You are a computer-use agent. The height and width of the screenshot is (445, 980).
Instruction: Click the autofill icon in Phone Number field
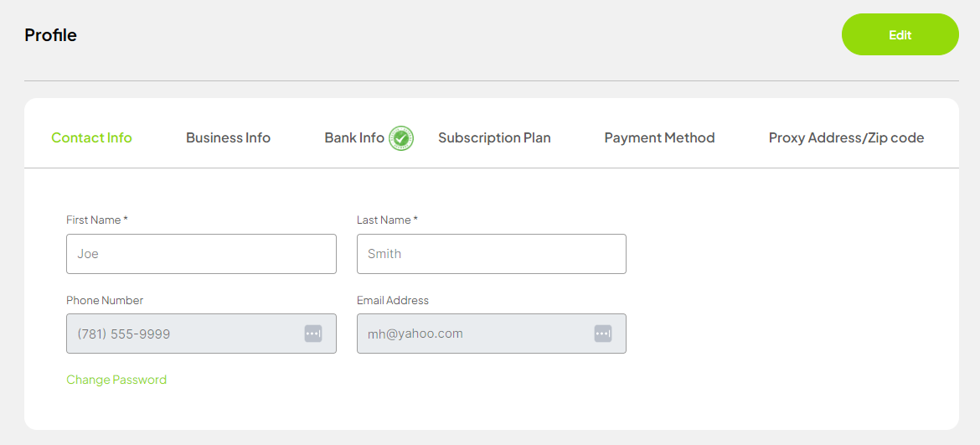tap(312, 334)
